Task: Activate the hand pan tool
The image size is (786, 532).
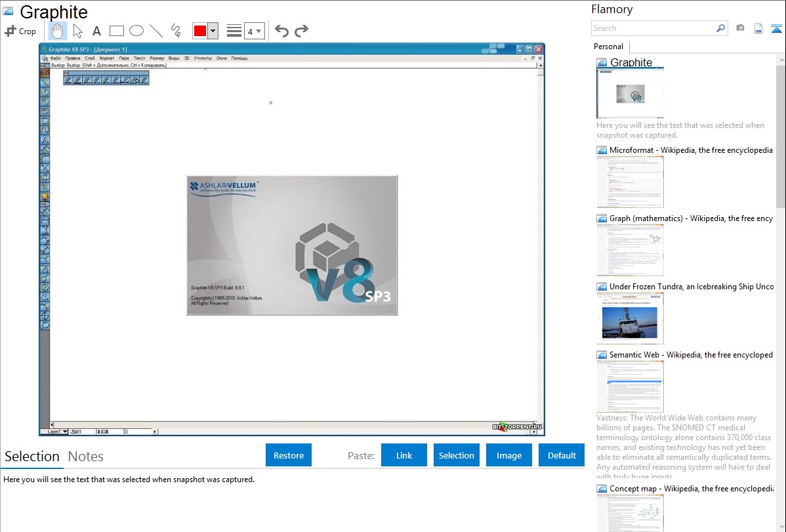Action: 57,31
